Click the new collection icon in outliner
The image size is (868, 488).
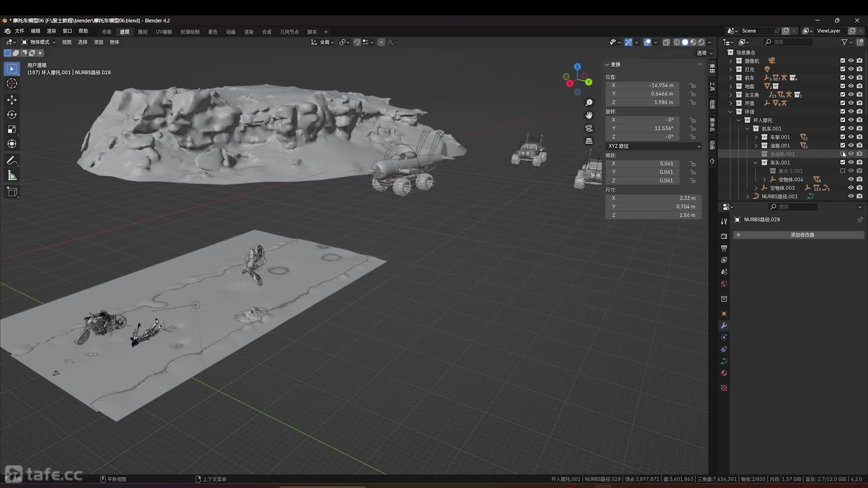[x=860, y=42]
